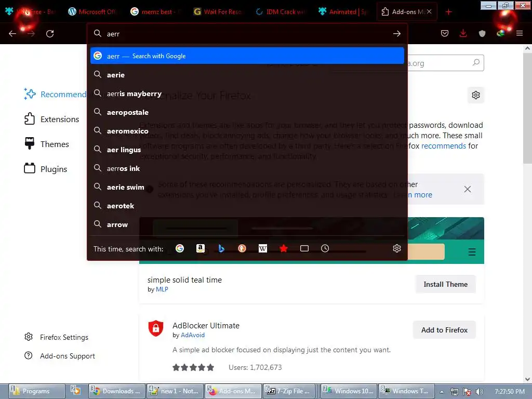
Task: Dismiss the personalized recommendations notice
Action: [468, 189]
